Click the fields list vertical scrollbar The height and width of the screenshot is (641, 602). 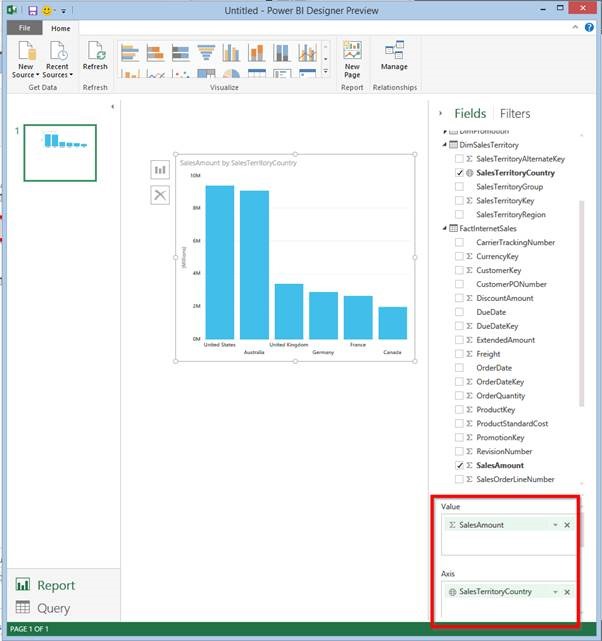(582, 303)
